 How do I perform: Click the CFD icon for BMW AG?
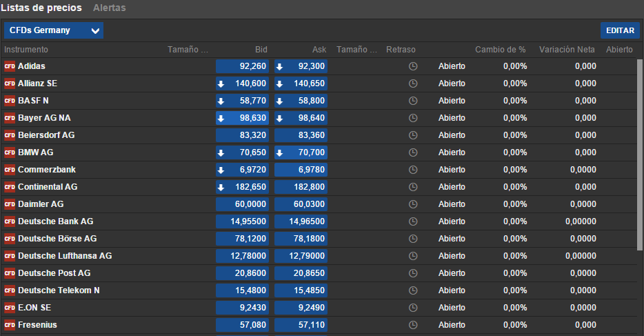pyautogui.click(x=10, y=152)
